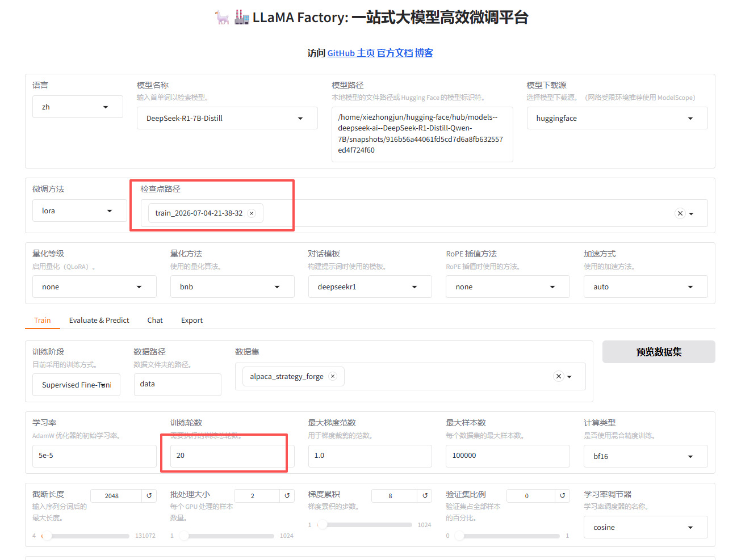Open the 训练阶段 Supervised Fine-Tuning dropdown
The width and height of the screenshot is (737, 560).
76,385
